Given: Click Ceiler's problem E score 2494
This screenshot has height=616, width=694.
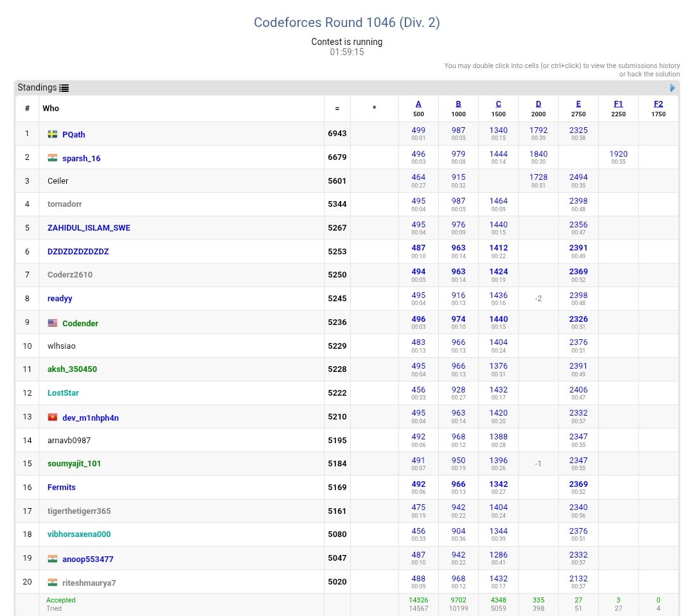Looking at the screenshot, I should tap(578, 177).
